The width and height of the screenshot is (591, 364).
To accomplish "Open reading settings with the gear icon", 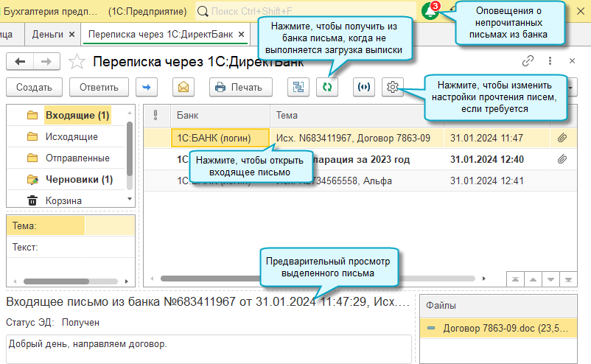I will coord(392,87).
